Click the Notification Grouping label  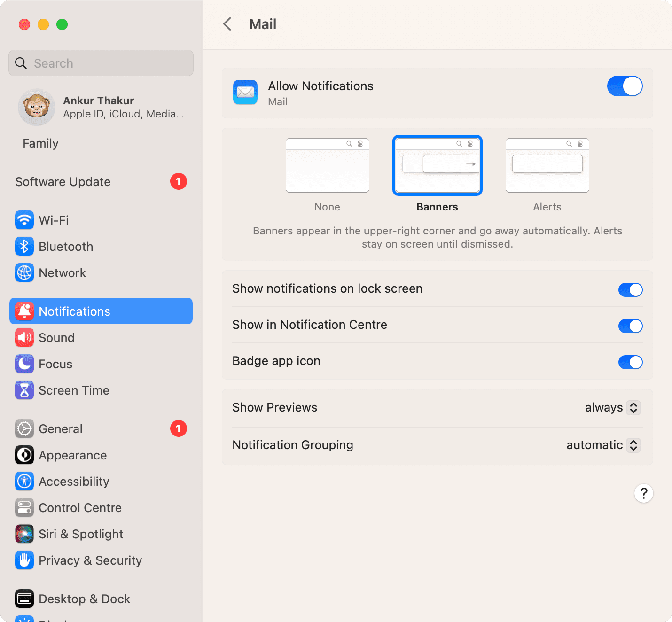pos(292,445)
